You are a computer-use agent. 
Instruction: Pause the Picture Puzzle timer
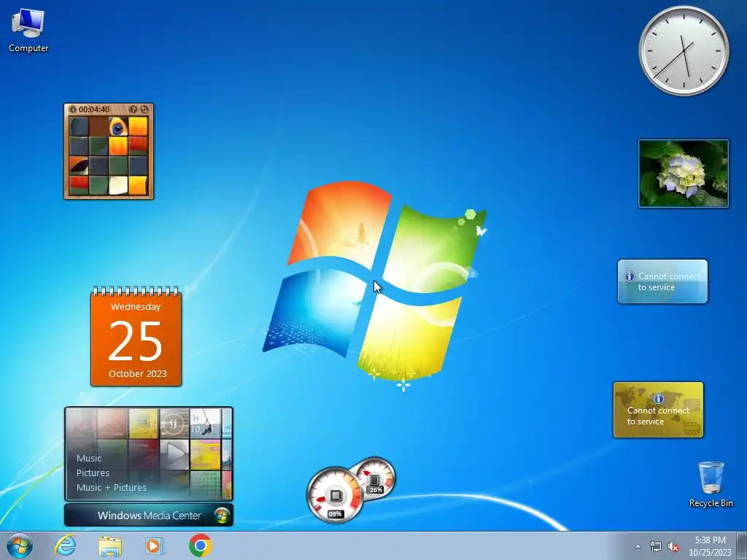(73, 109)
